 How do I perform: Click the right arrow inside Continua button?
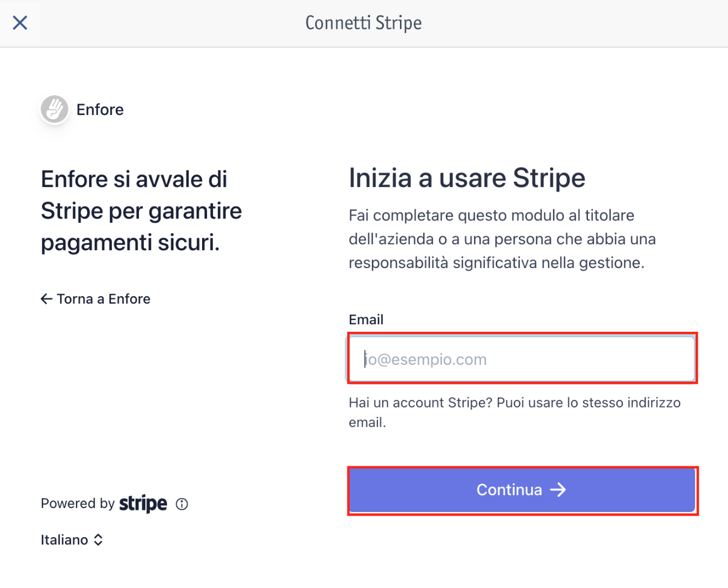[558, 490]
